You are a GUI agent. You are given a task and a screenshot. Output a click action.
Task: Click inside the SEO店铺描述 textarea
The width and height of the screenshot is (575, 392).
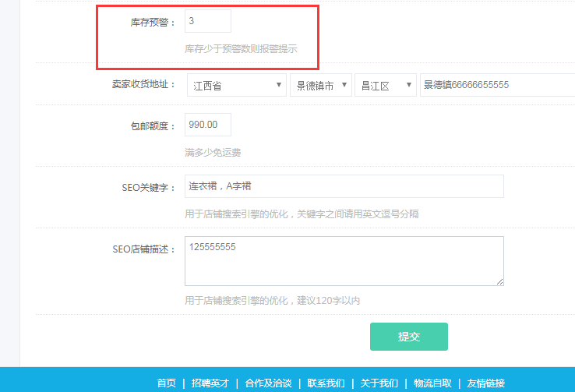(x=344, y=260)
